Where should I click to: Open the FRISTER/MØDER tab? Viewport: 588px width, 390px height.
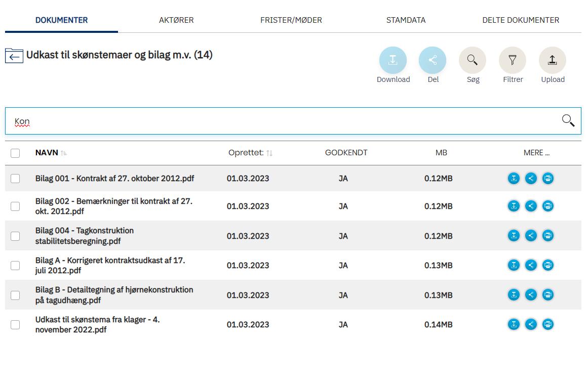pyautogui.click(x=291, y=20)
